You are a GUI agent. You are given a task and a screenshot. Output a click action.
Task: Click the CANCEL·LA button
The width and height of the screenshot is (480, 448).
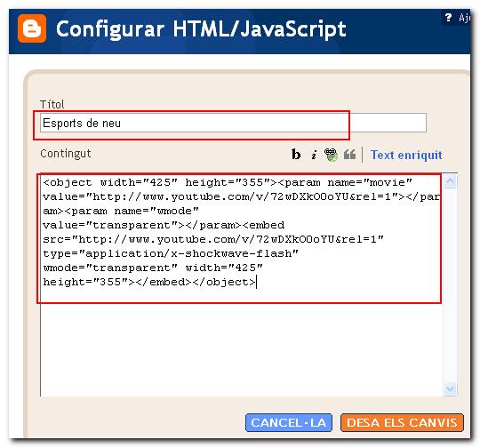point(289,423)
